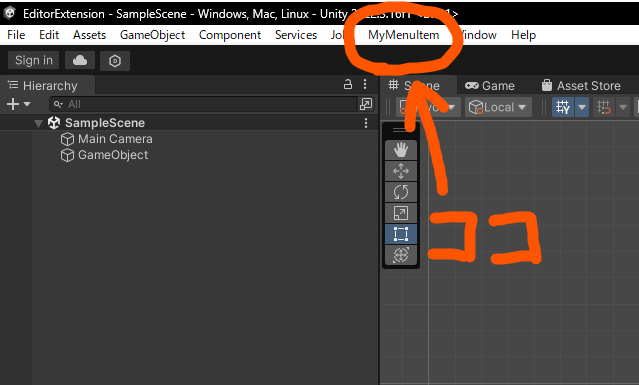Screen dimensions: 639x385
Task: Toggle the grid visibility button
Action: point(563,108)
